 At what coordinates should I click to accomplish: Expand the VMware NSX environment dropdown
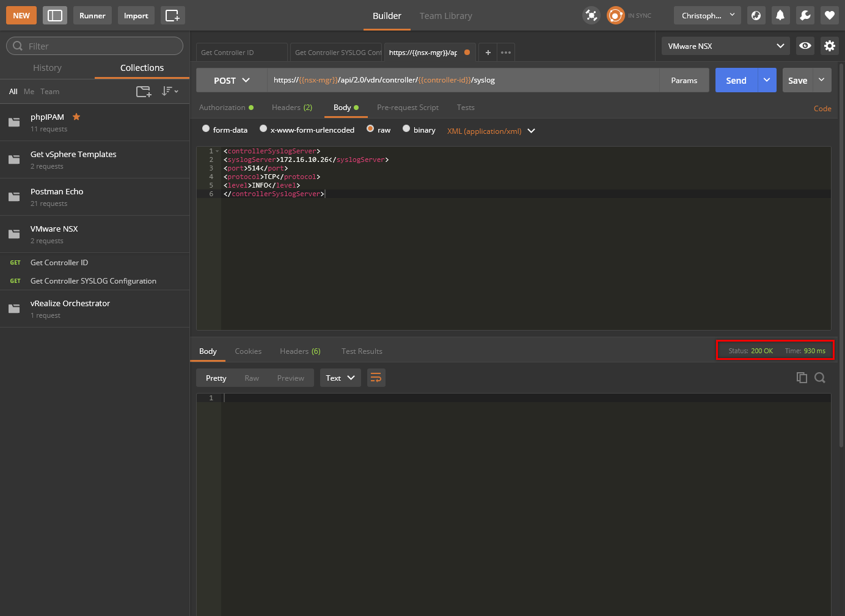point(725,46)
